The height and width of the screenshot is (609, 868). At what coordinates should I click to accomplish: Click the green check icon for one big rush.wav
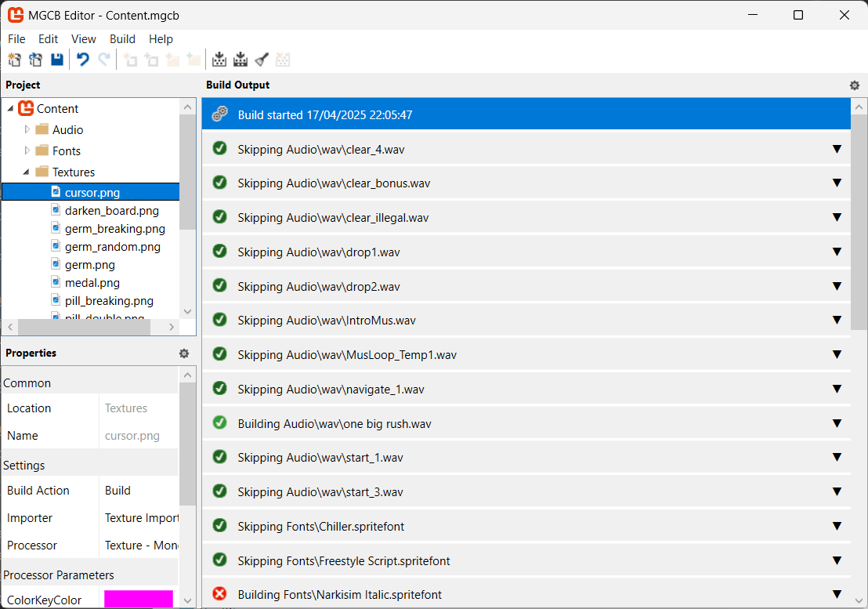point(220,423)
